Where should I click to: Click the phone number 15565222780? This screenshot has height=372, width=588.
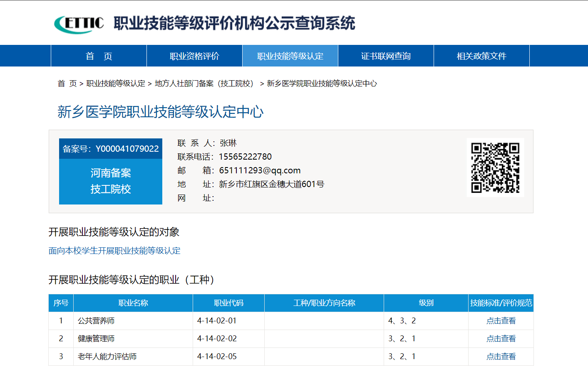tap(245, 157)
